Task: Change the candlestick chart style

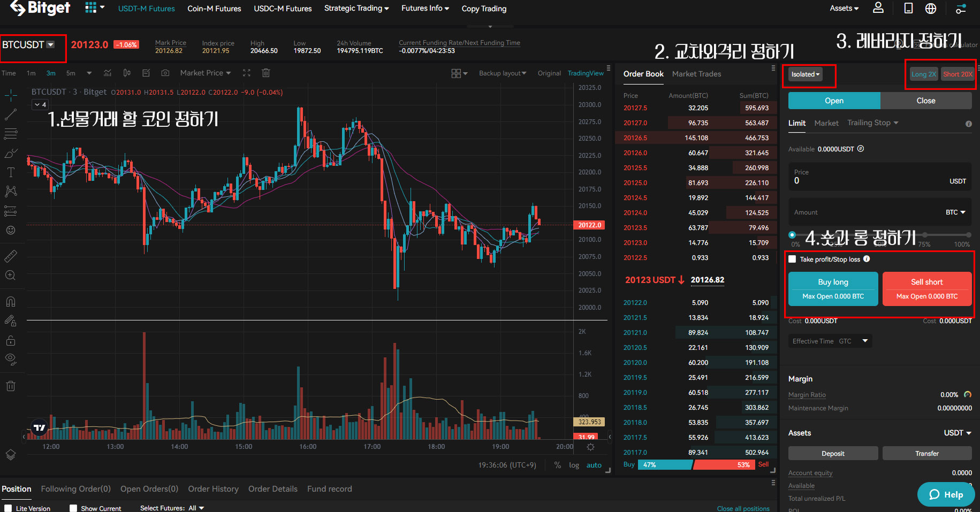Action: pos(127,73)
